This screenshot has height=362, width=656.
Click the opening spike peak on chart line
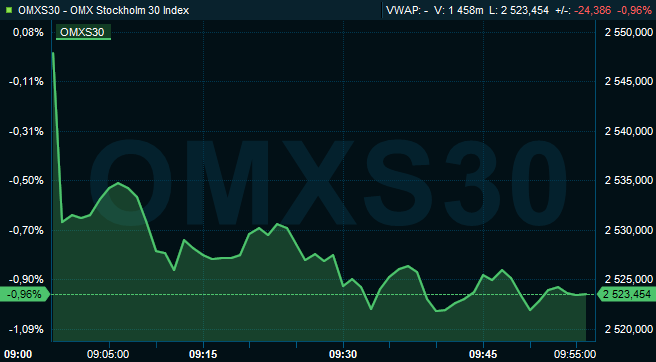coord(53,53)
